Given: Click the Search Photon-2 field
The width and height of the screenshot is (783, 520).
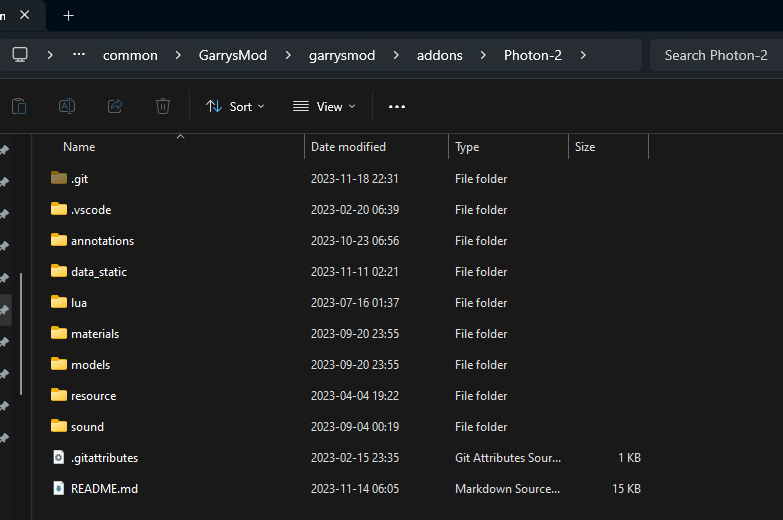Looking at the screenshot, I should pos(716,55).
